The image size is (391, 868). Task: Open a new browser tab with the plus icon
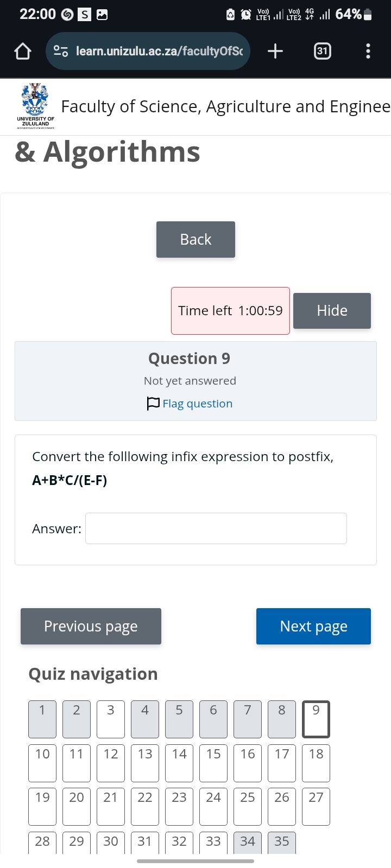[x=275, y=51]
